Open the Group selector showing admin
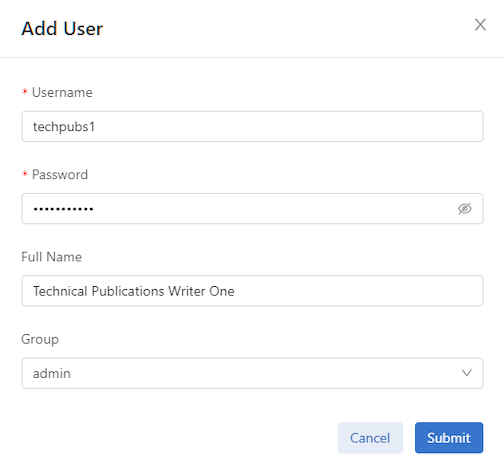 [x=252, y=373]
